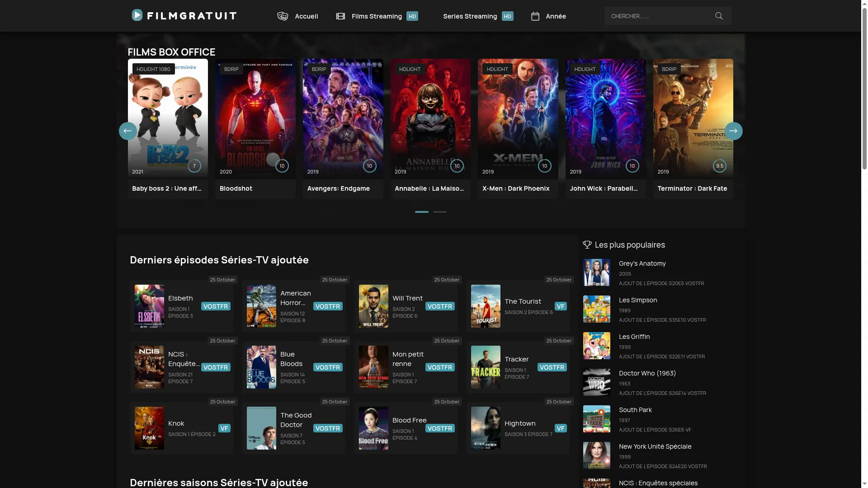Screen dimensions: 868x488
Task: Open Will Trent Saison 2 Épisode 6
Action: tap(406, 306)
